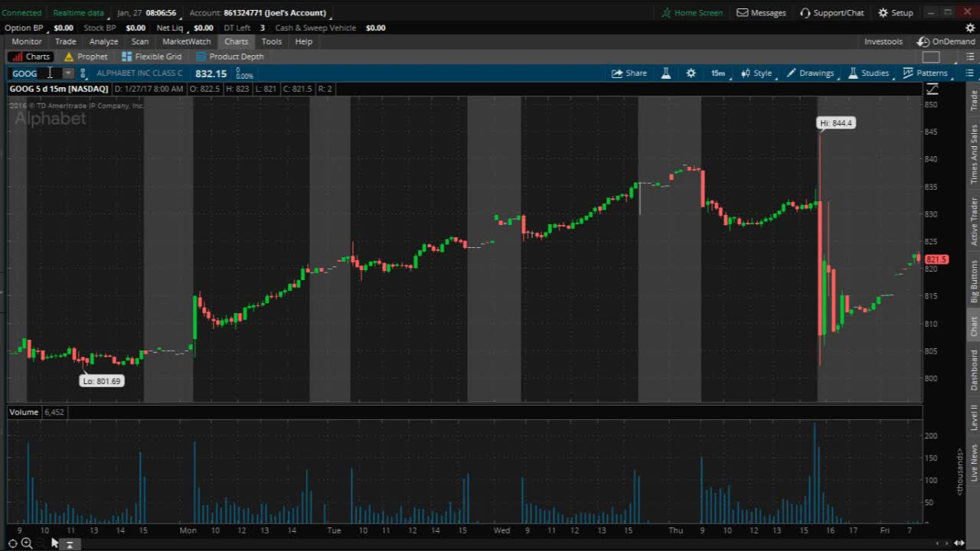Open the Home Screen link

[692, 12]
